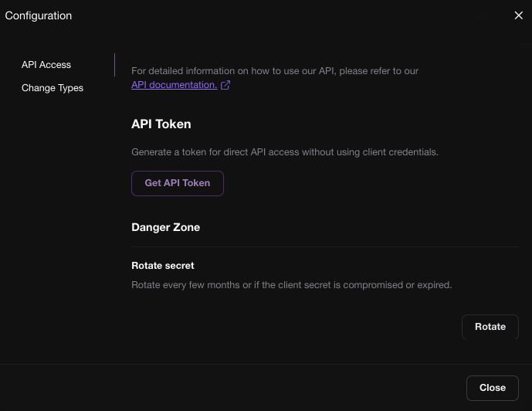532x411 pixels.
Task: Click the purple active indicator beside API Access
Action: [x=114, y=65]
